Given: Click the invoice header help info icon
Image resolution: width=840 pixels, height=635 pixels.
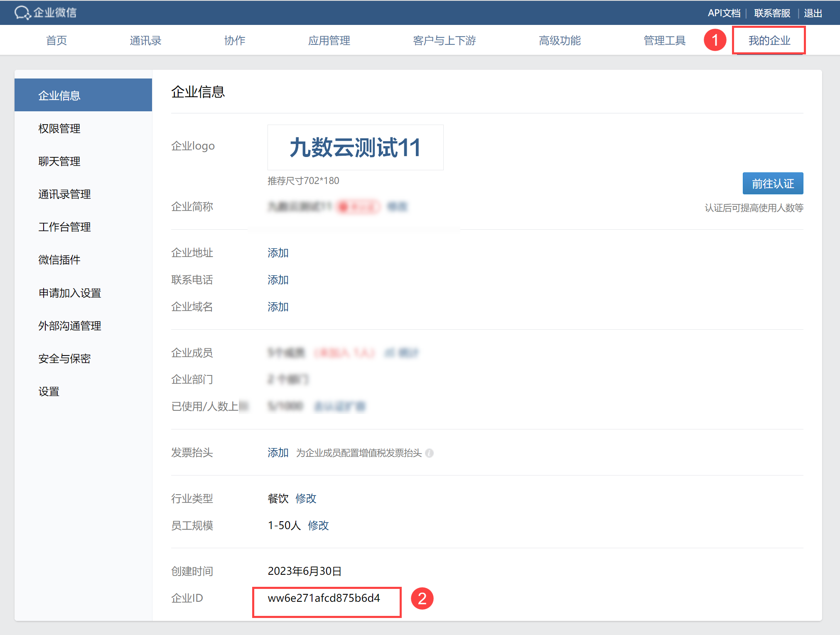Looking at the screenshot, I should coord(430,453).
